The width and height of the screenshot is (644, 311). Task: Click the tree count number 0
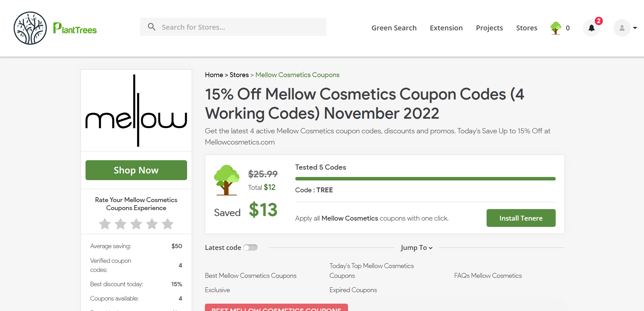(x=568, y=28)
